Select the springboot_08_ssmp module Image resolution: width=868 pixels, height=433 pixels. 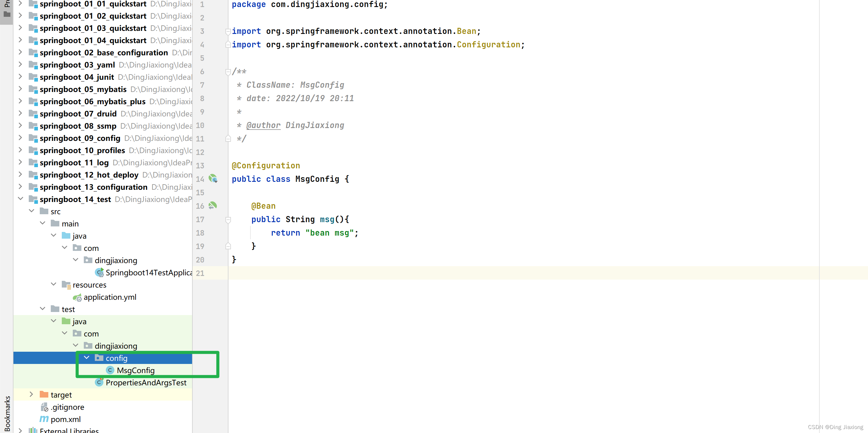point(78,126)
